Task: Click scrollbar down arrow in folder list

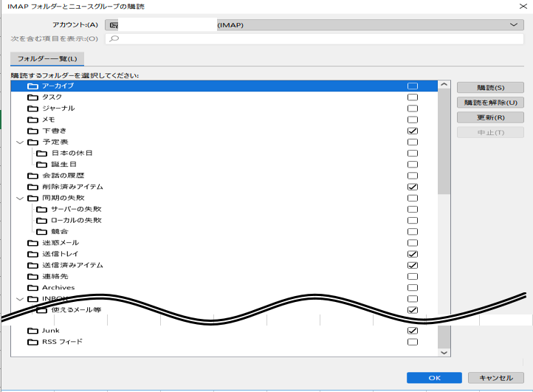Action: (x=444, y=353)
